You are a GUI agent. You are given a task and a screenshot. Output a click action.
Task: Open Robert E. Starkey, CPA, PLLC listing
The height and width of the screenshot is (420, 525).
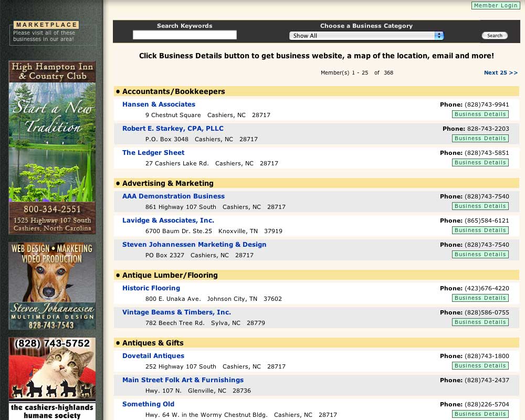(173, 128)
